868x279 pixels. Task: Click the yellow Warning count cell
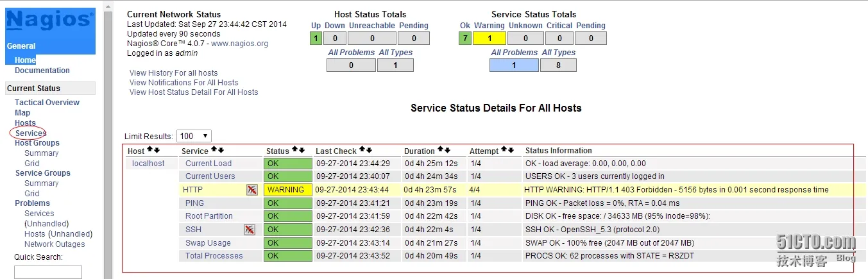tap(489, 38)
